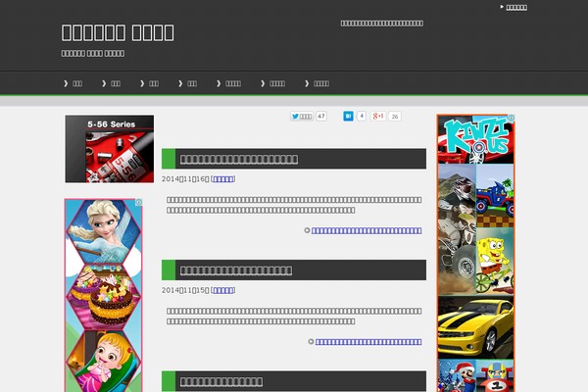Open the decorated cakes game thumbnail
The height and width of the screenshot is (392, 588).
104,296
